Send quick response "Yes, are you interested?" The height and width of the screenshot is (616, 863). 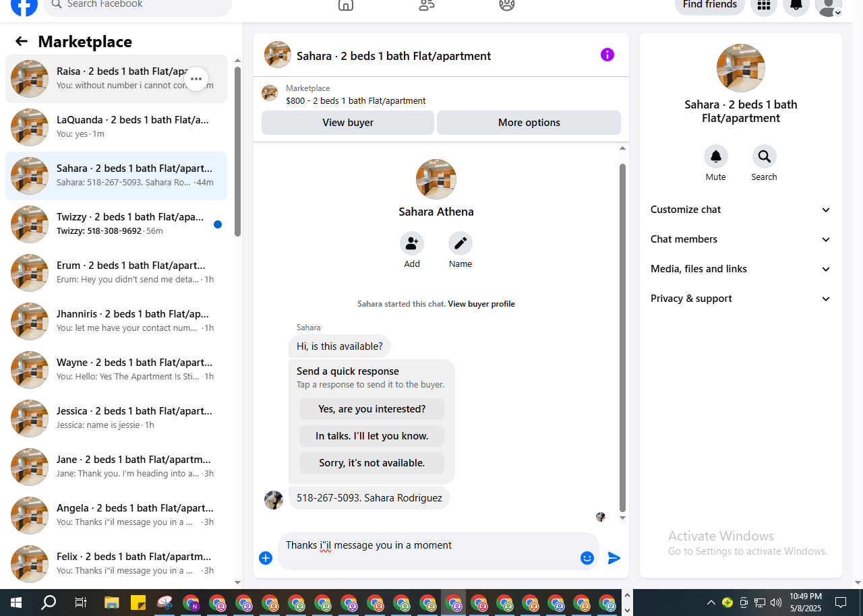click(x=372, y=409)
